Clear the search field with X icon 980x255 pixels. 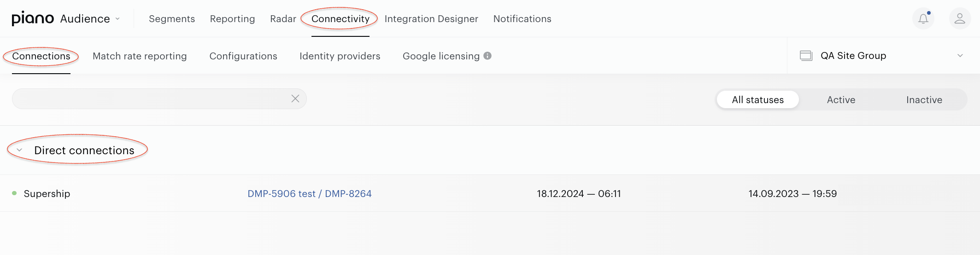[295, 99]
